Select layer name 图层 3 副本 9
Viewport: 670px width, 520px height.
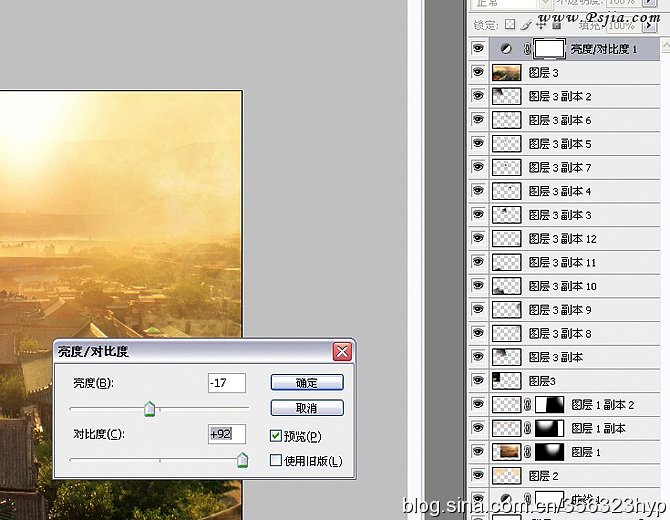[x=560, y=310]
